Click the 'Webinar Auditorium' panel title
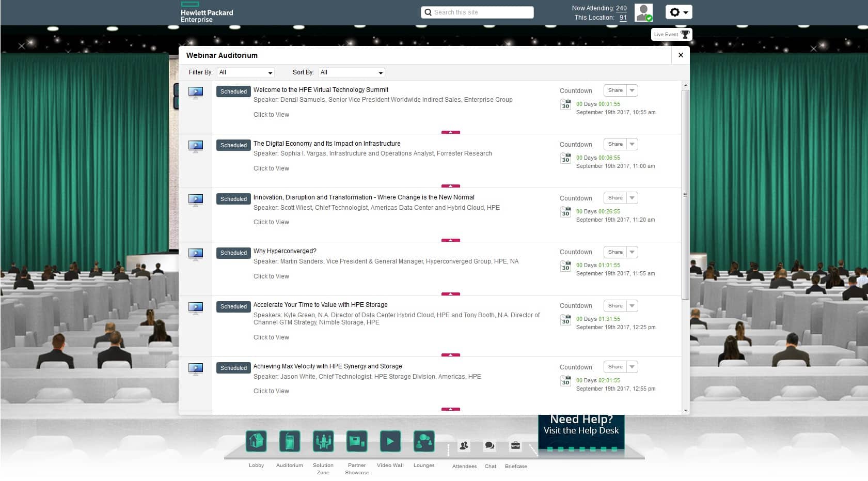Screen dimensions: 868x481 (222, 55)
